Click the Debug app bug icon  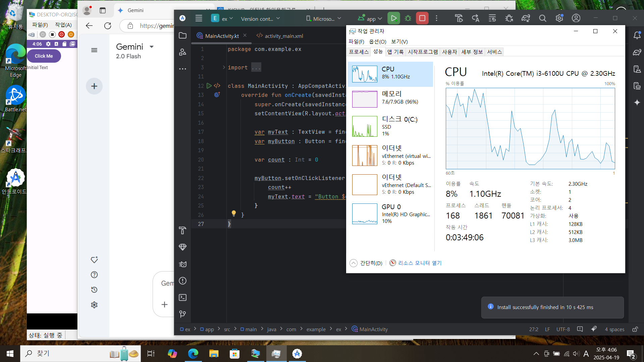tap(408, 18)
